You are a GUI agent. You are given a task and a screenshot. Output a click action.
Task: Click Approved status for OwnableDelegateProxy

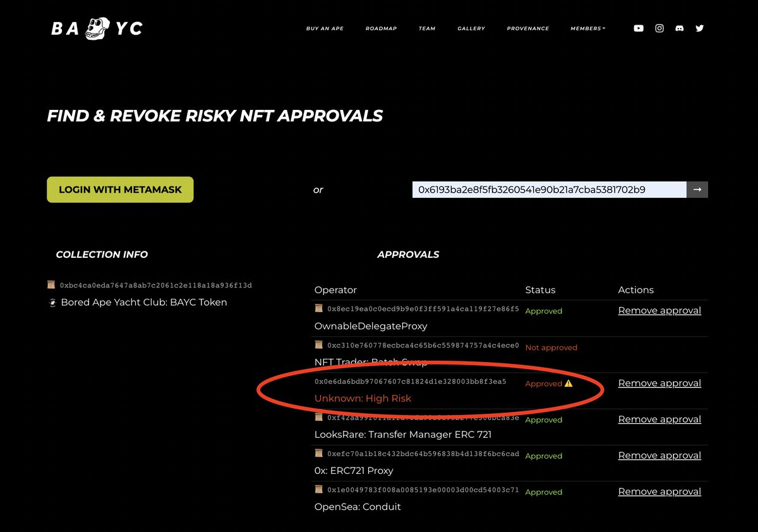pos(543,311)
